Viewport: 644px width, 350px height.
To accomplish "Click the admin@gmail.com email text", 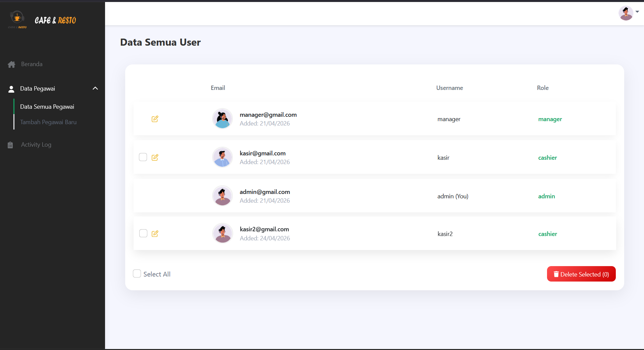I will pos(265,192).
